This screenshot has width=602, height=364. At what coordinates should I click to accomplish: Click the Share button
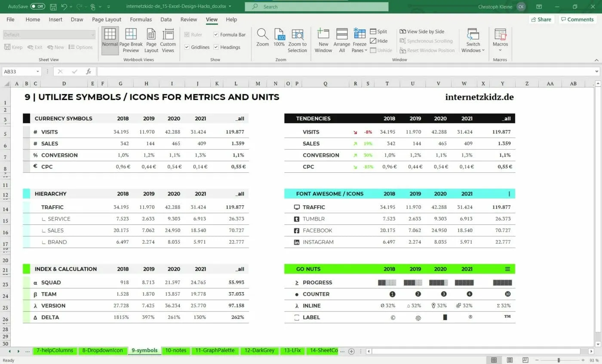pyautogui.click(x=541, y=19)
